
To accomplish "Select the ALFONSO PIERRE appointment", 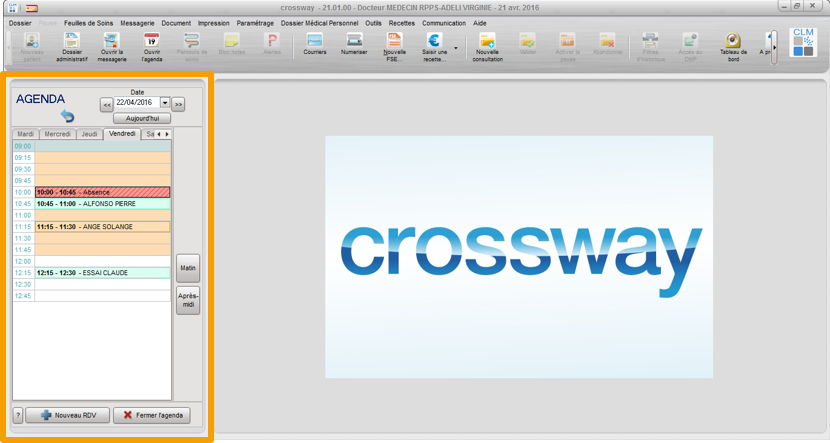I will point(103,204).
